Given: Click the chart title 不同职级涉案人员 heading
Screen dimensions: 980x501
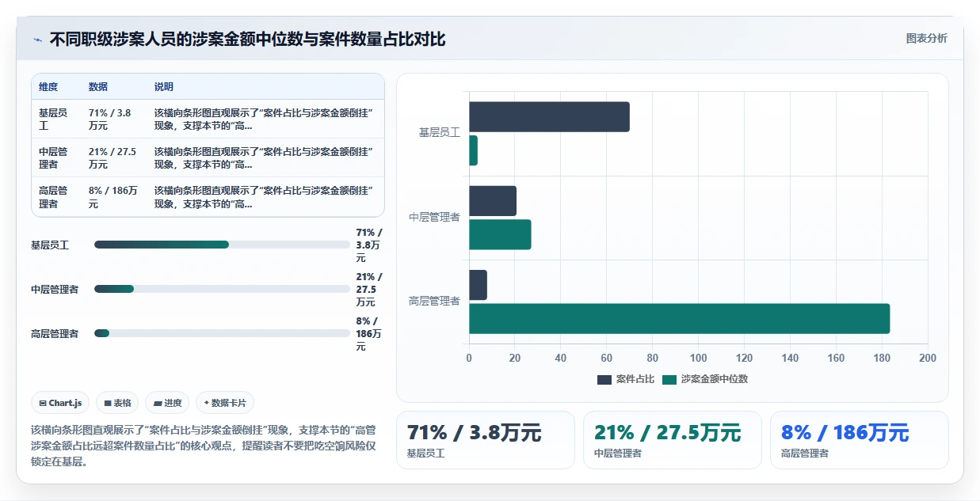Looking at the screenshot, I should tap(247, 40).
